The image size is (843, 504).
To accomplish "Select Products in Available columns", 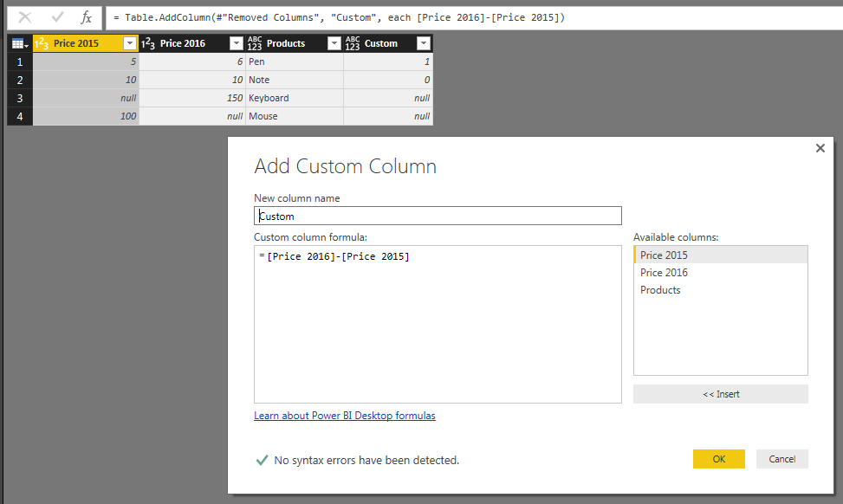I will click(721, 290).
